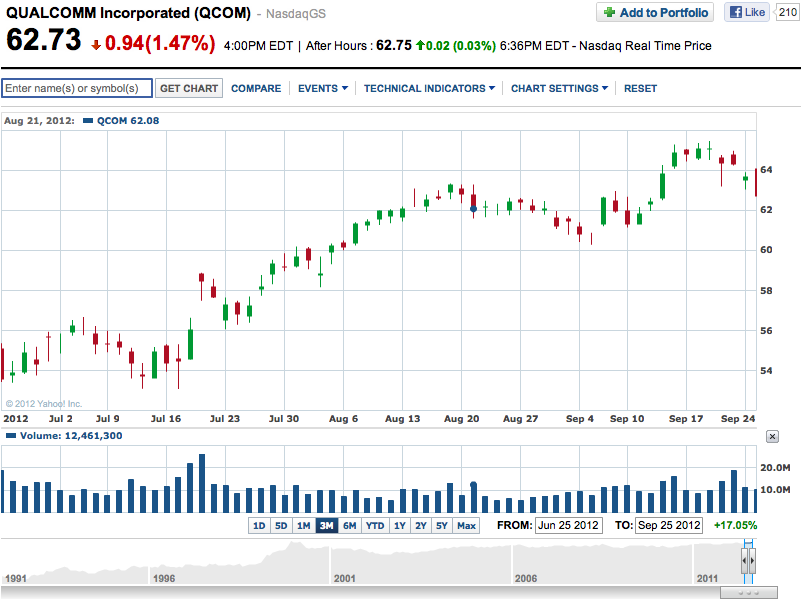The width and height of the screenshot is (807, 599).
Task: Click the 2011 label in the overview timeline
Action: (707, 578)
